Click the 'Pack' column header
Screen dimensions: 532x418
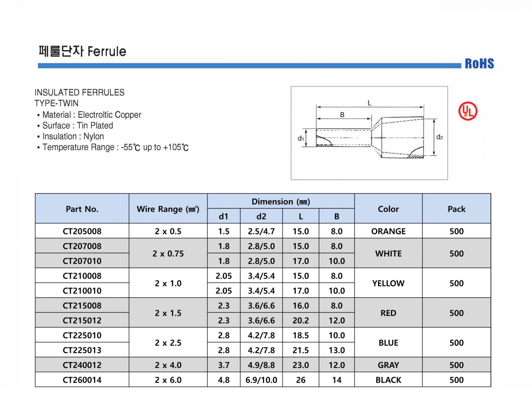(x=457, y=209)
